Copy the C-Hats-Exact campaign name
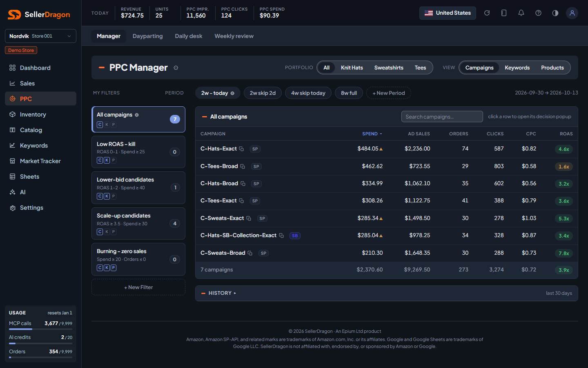 click(241, 149)
